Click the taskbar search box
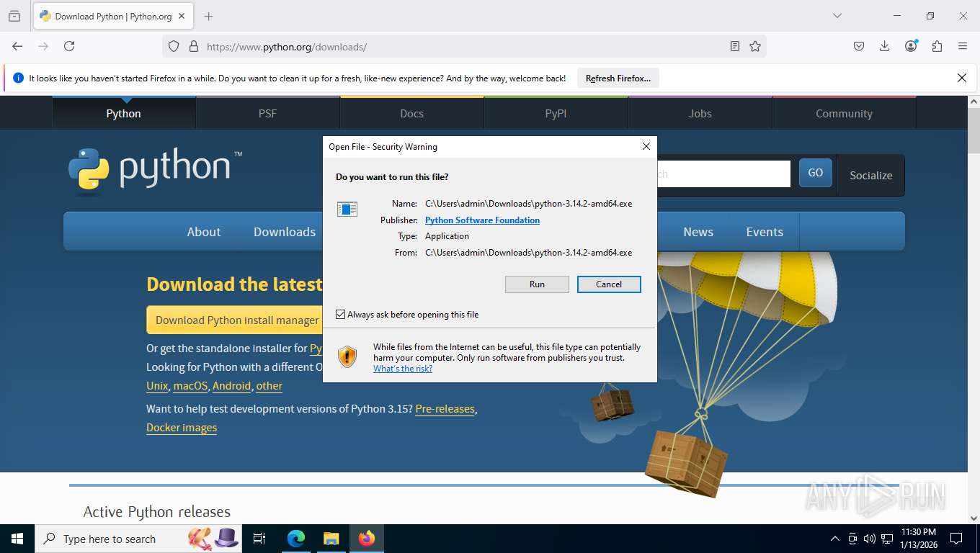The height and width of the screenshot is (553, 980). click(140, 539)
